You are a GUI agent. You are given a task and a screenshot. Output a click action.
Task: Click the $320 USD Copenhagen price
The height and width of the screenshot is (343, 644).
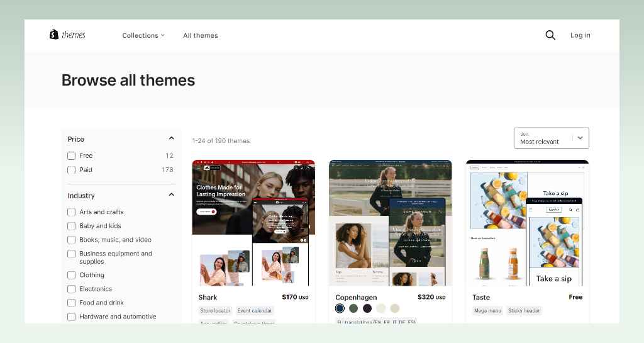pyautogui.click(x=431, y=297)
